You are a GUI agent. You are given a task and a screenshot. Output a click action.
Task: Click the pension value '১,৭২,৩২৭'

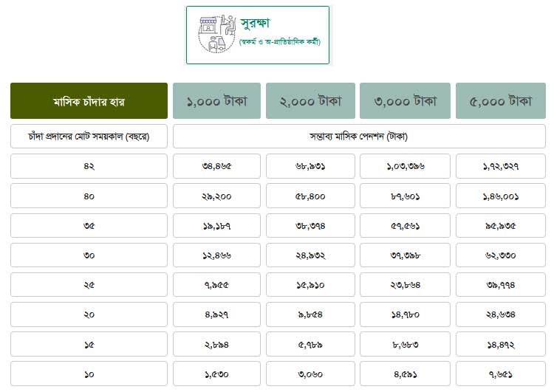(x=501, y=166)
